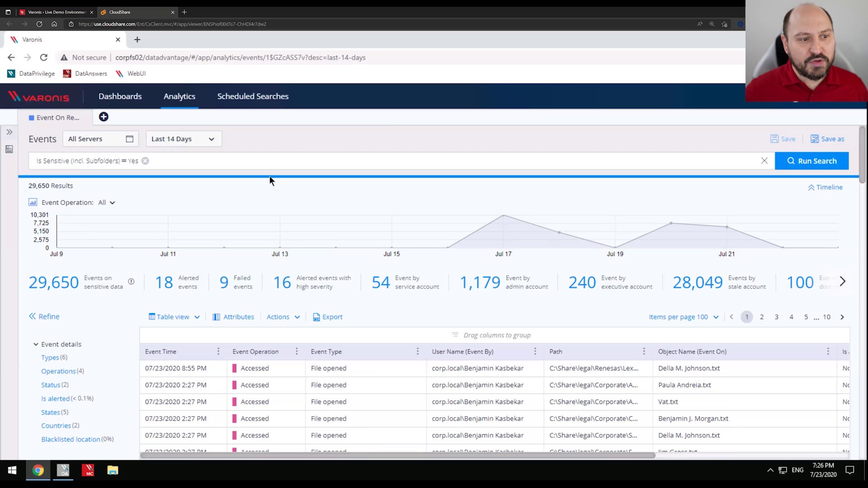868x488 pixels.
Task: Open the Scheduled Searches tab
Action: coord(253,96)
